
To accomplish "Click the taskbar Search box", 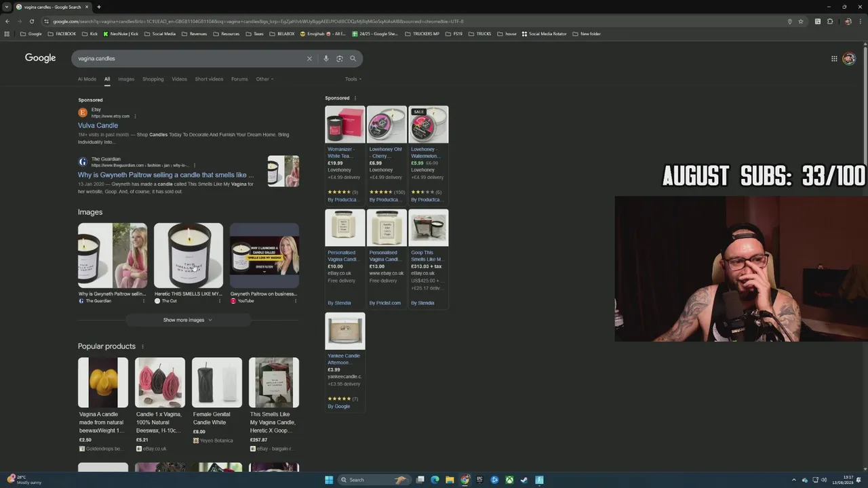I will click(374, 480).
